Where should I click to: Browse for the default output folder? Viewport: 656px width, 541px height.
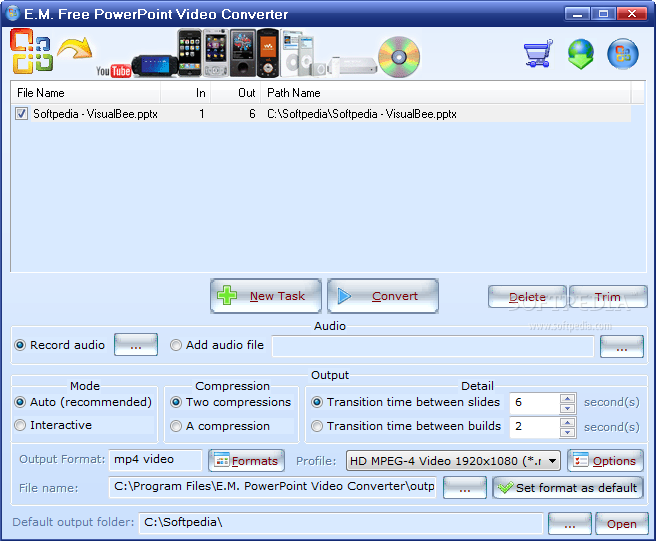(x=570, y=524)
